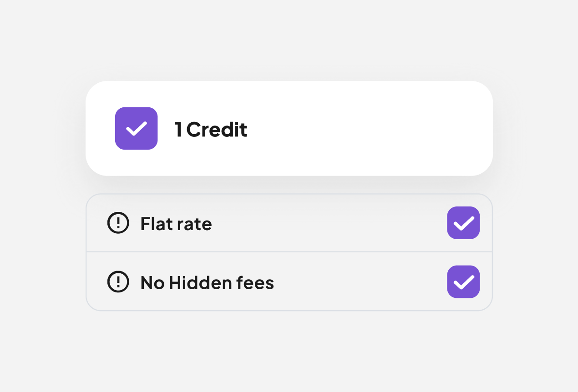Screen dimensions: 578x392
Task: Switch to the Flat rate feature row
Action: tap(289, 223)
